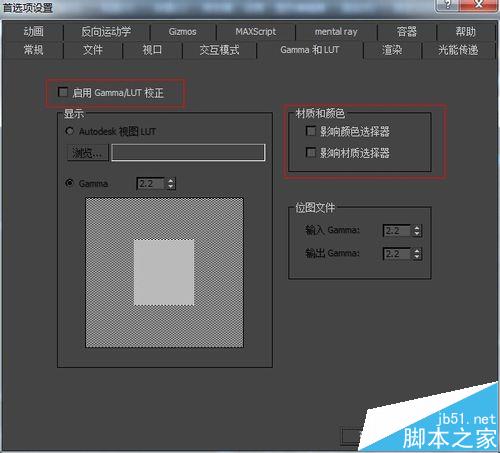Click the help question mark button

[x=448, y=5]
